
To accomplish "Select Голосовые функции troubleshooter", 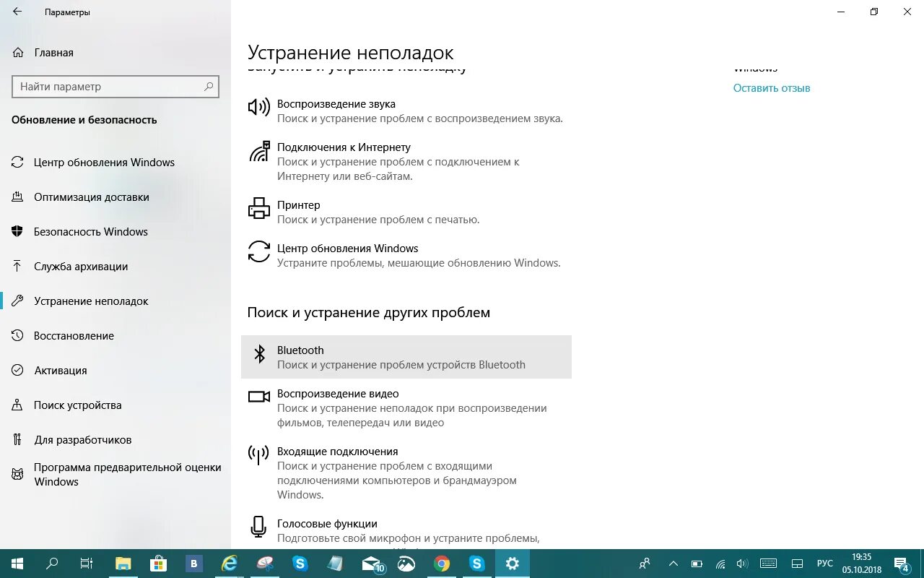I will pyautogui.click(x=406, y=531).
